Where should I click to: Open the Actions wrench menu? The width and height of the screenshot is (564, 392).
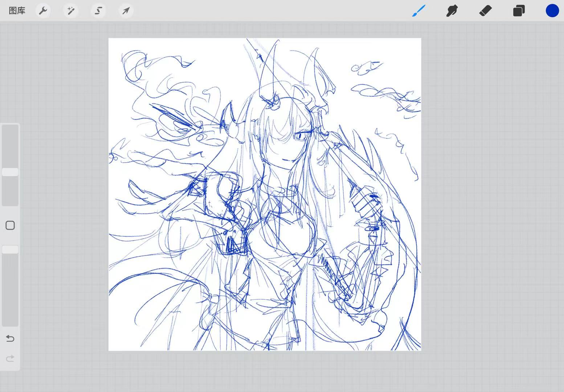[x=43, y=11]
